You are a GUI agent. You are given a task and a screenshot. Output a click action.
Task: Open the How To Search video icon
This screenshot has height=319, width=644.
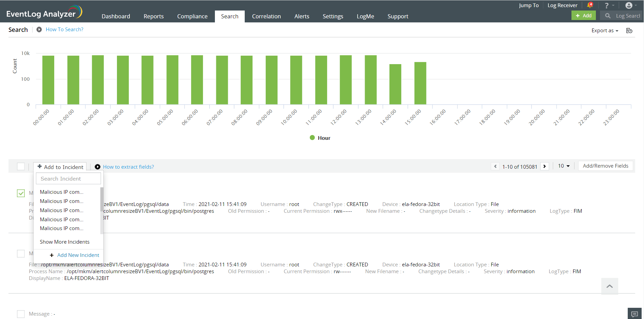pyautogui.click(x=39, y=29)
